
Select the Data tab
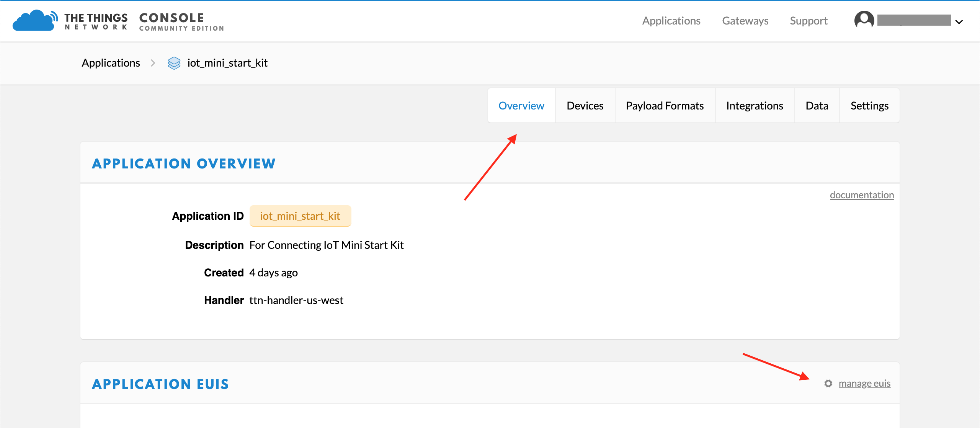pyautogui.click(x=817, y=106)
